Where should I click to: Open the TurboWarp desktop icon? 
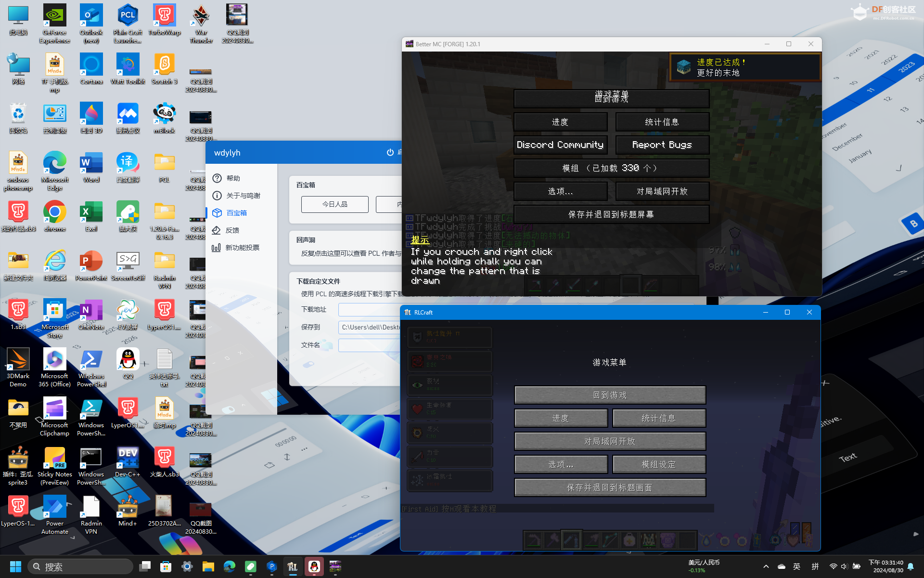(164, 20)
